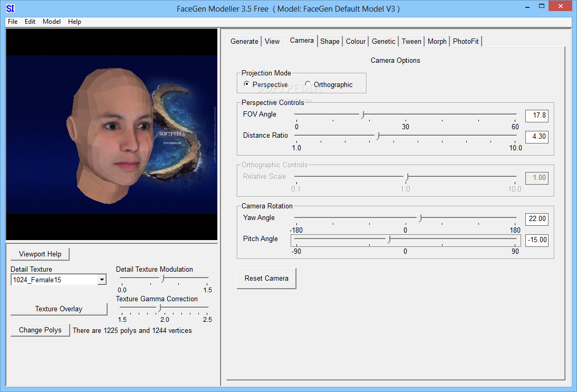This screenshot has width=577, height=392.
Task: Select the Camera tab
Action: coord(302,41)
